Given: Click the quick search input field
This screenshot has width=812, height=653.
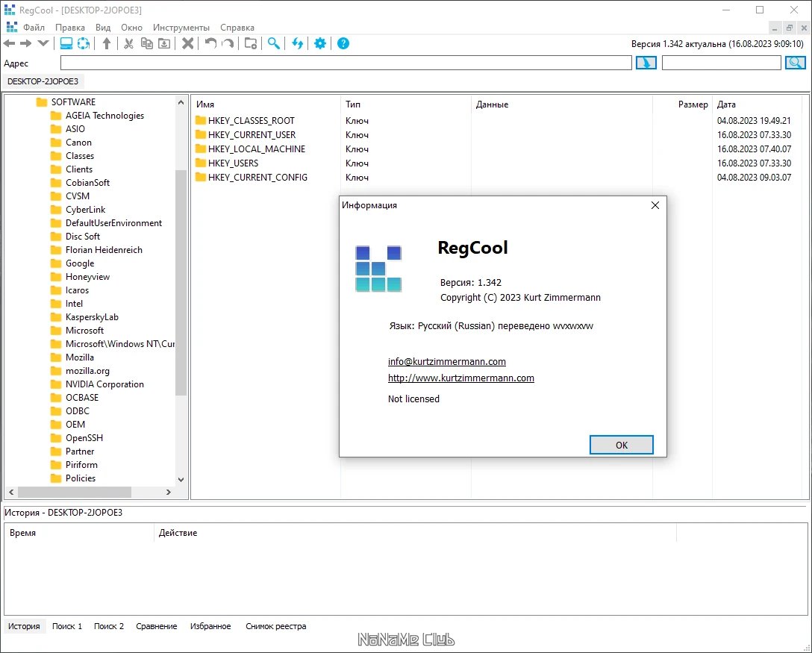Looking at the screenshot, I should tap(722, 63).
